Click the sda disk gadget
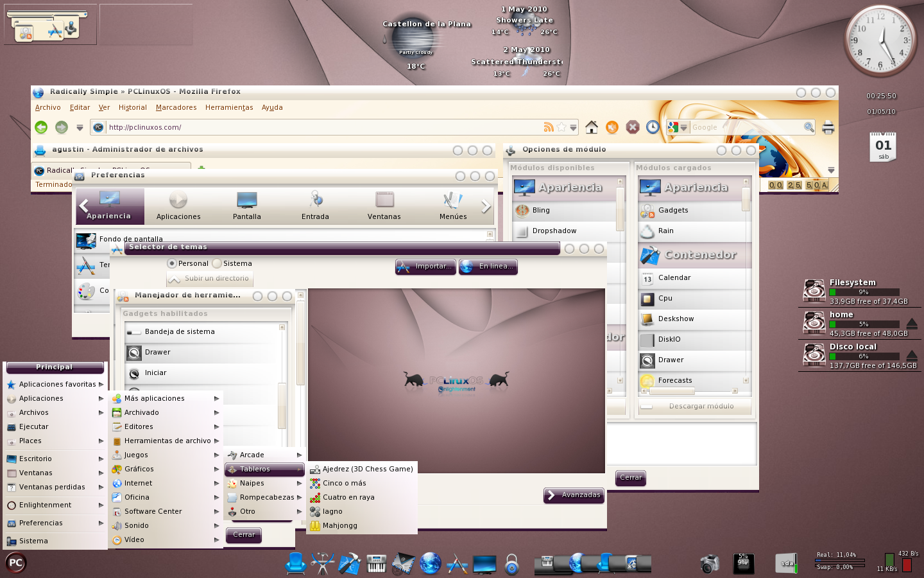This screenshot has height=578, width=924. pos(787,563)
